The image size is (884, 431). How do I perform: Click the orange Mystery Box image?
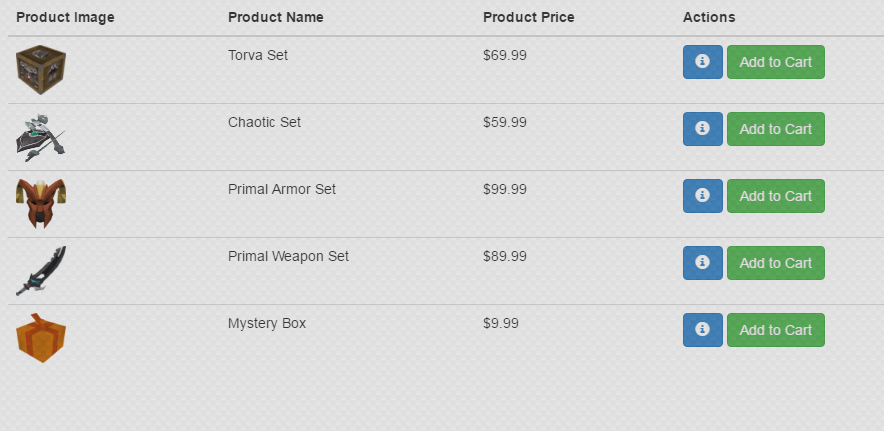(x=41, y=338)
